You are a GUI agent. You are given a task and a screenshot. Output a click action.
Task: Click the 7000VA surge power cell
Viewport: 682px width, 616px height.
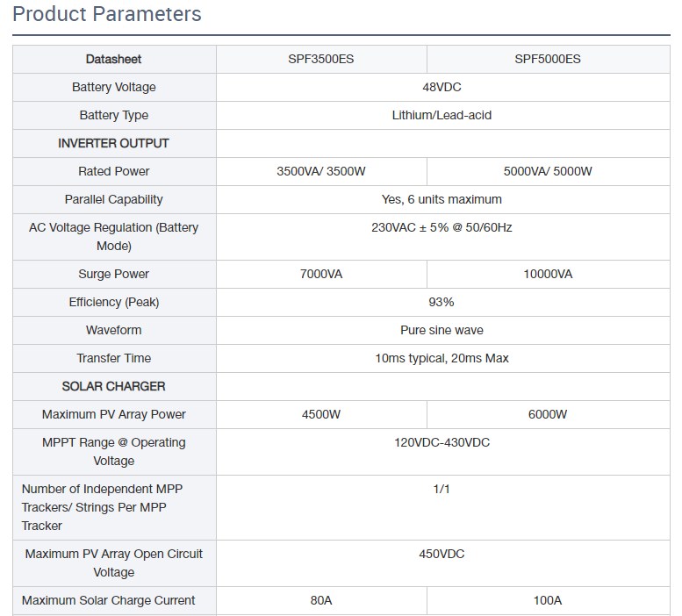pos(321,274)
